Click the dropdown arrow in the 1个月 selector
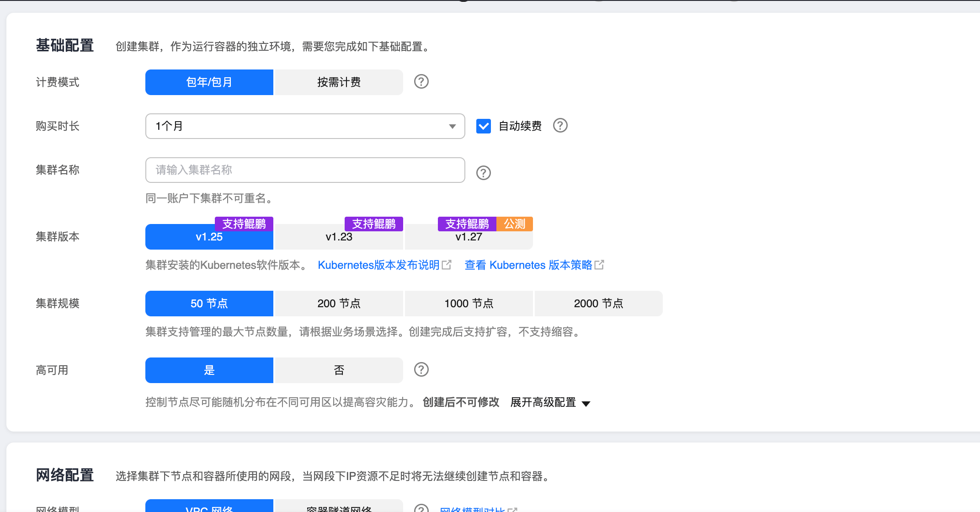 (x=452, y=126)
